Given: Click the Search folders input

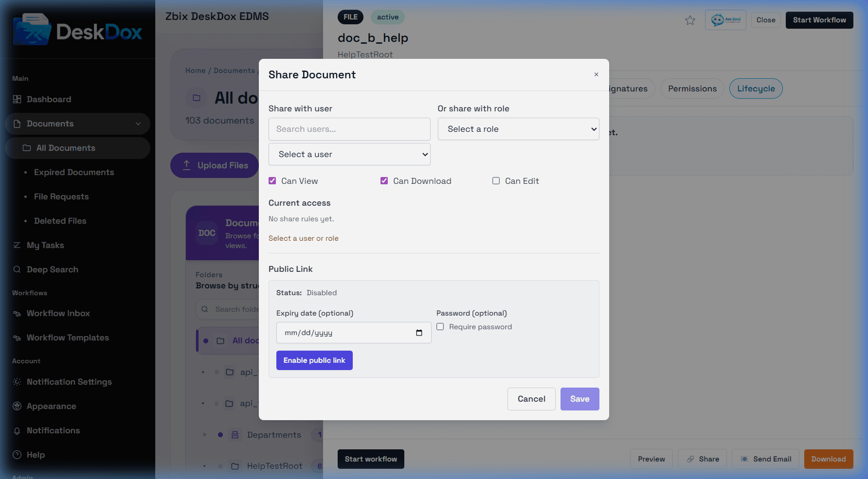Looking at the screenshot, I should pyautogui.click(x=228, y=309).
